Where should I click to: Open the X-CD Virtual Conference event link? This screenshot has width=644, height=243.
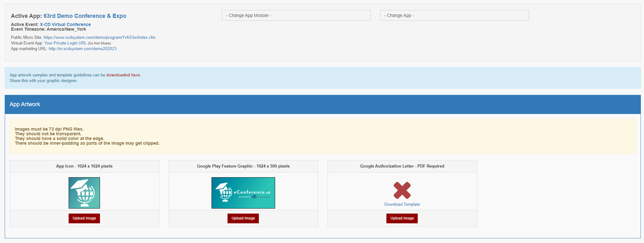(x=65, y=24)
